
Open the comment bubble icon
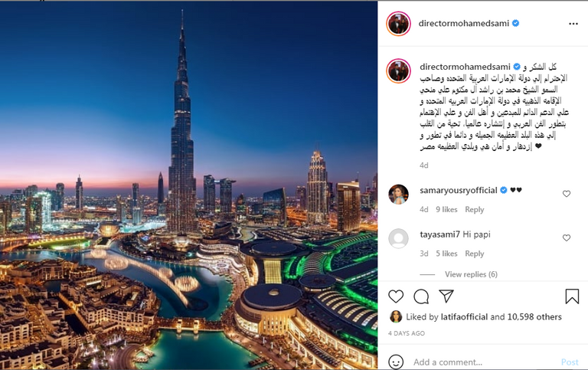pos(421,296)
